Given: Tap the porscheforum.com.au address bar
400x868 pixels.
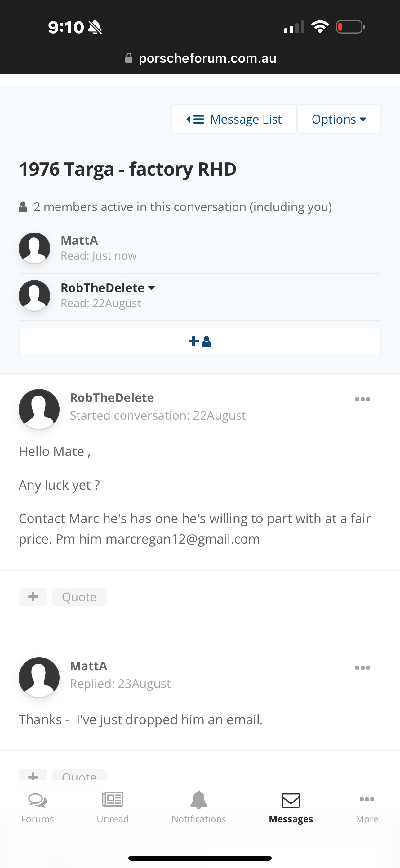Looking at the screenshot, I should coord(201,58).
